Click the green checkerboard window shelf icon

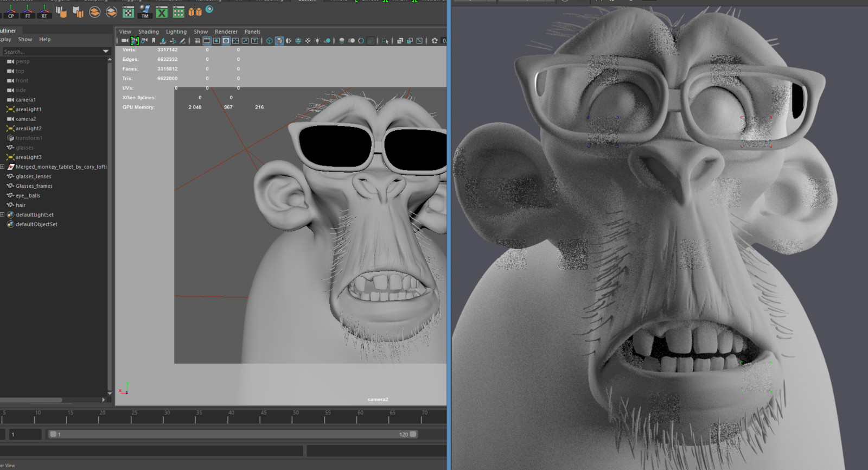[128, 12]
